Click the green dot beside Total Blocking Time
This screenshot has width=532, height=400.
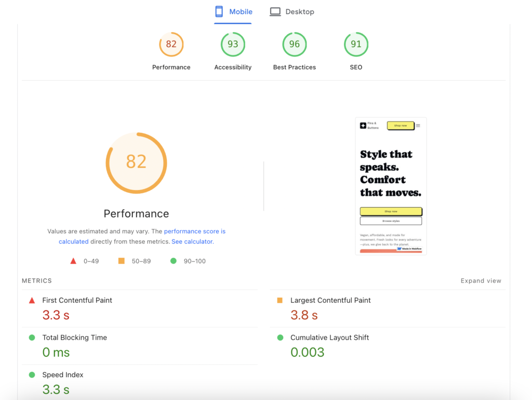(32, 338)
